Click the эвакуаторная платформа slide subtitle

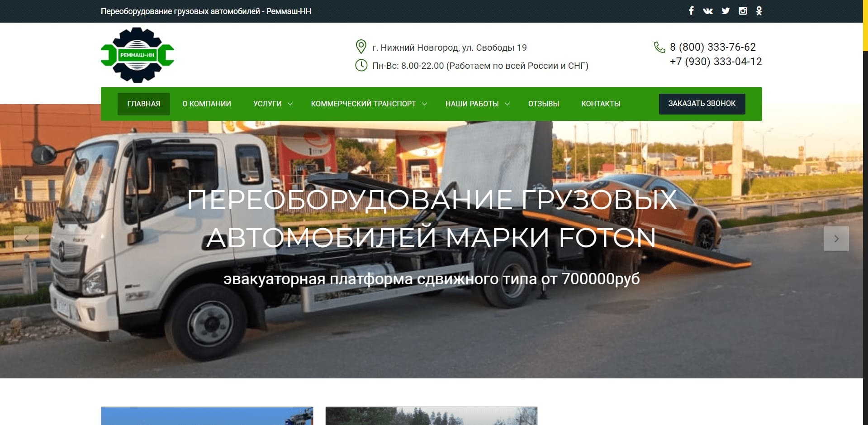[431, 279]
